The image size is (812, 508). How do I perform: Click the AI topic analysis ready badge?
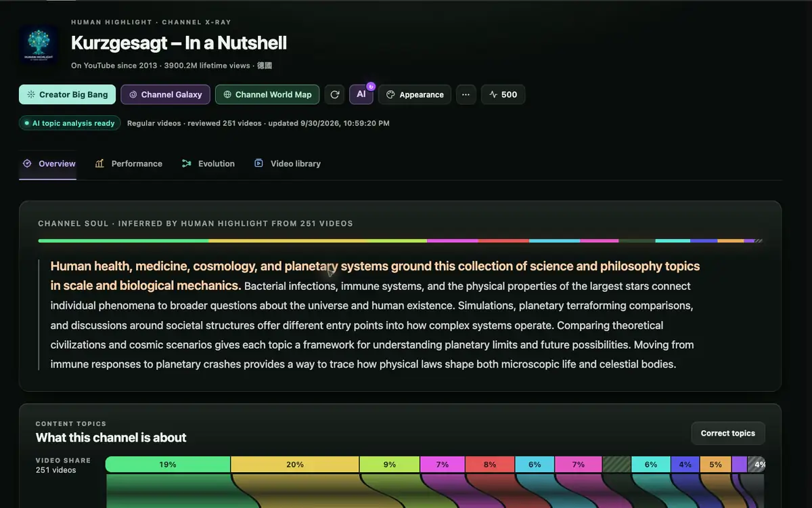pos(70,123)
